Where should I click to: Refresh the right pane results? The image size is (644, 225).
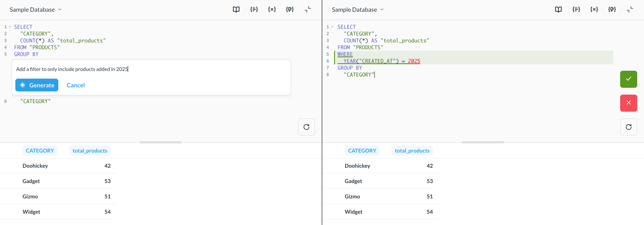coord(628,127)
